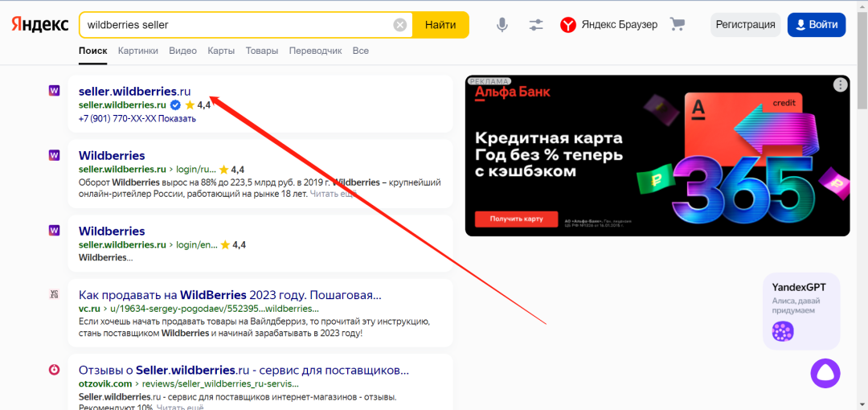Open ad options three-dot menu
This screenshot has width=868, height=410.
pyautogui.click(x=840, y=85)
